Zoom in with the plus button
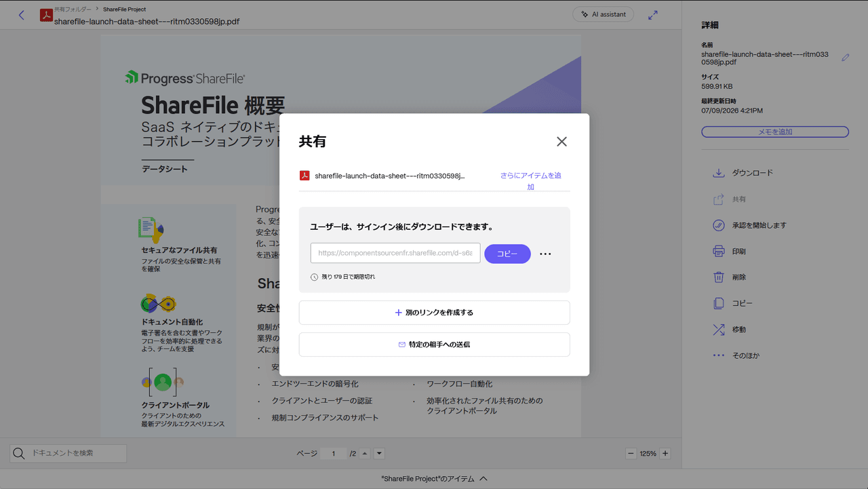The width and height of the screenshot is (868, 489). click(x=665, y=453)
